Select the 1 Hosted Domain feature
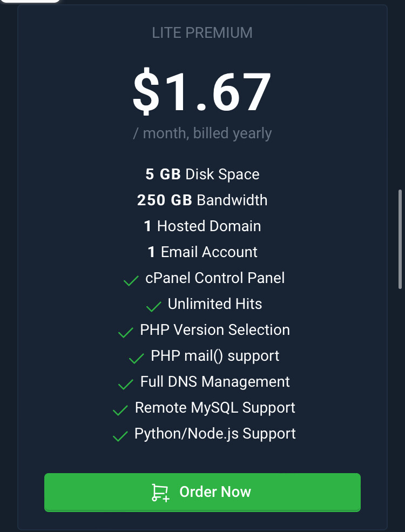Screen dimensions: 405x532 (x=202, y=226)
